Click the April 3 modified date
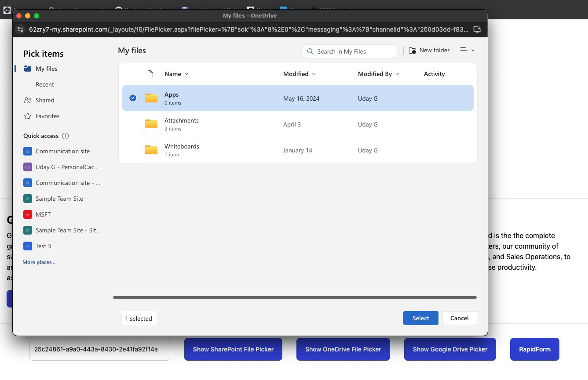Screen dimensions: 588x380 [x=292, y=124]
